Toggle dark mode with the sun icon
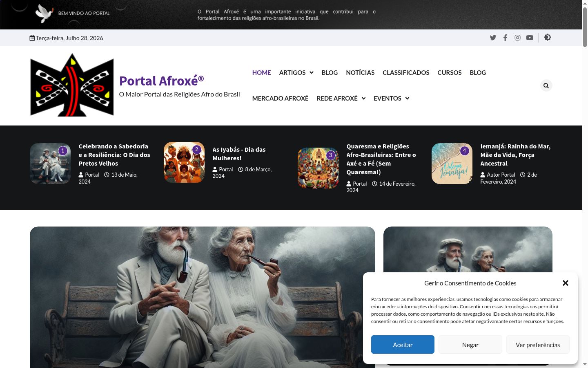Viewport: 588px width, 368px height. 548,37
